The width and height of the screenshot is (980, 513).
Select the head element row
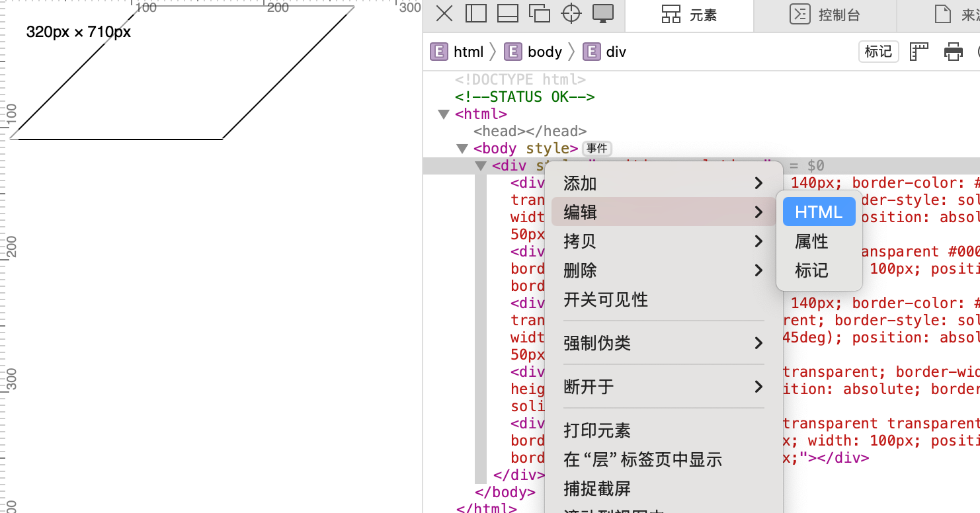tap(530, 132)
